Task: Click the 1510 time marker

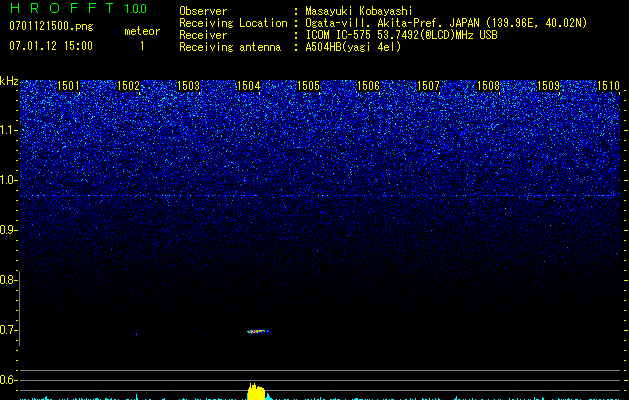Action: tap(608, 86)
